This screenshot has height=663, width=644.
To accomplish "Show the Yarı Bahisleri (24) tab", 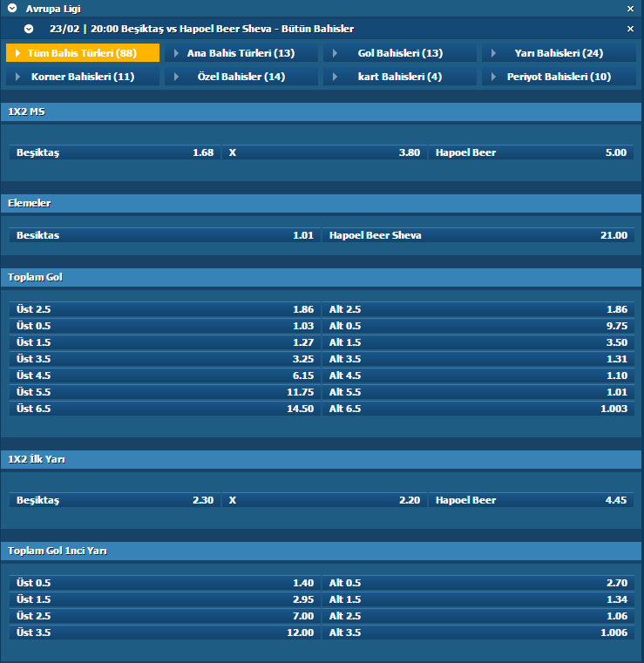I will 559,53.
